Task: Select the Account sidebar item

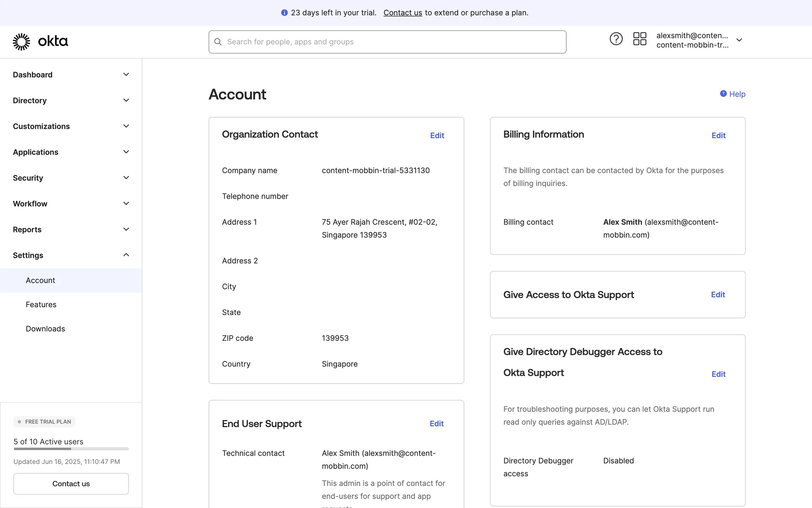Action: 41,280
